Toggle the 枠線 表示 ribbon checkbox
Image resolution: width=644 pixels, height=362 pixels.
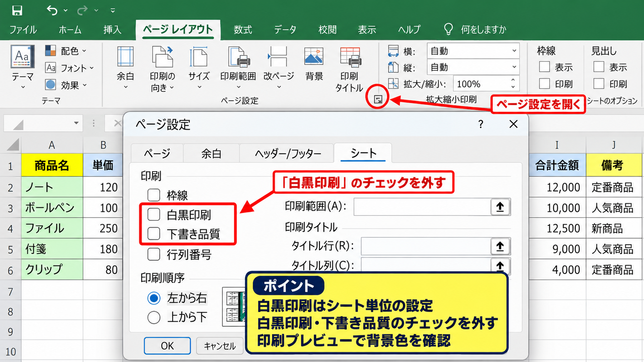point(544,67)
